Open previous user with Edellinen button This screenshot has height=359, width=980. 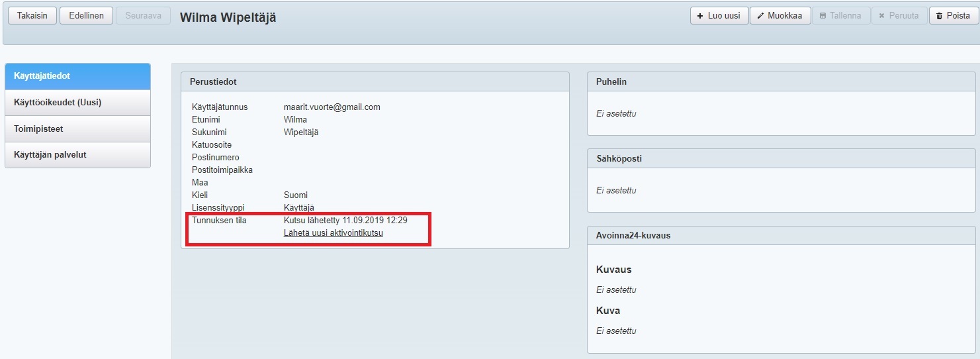tap(86, 16)
